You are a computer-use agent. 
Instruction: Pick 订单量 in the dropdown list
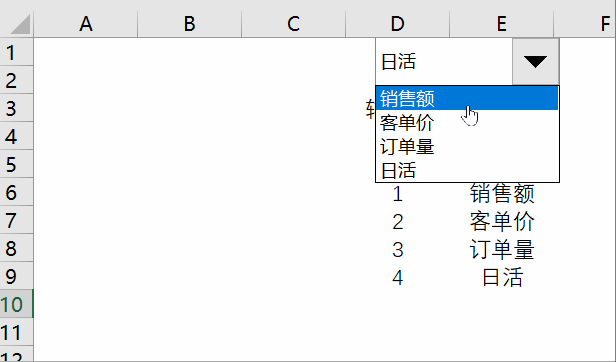[x=467, y=147]
